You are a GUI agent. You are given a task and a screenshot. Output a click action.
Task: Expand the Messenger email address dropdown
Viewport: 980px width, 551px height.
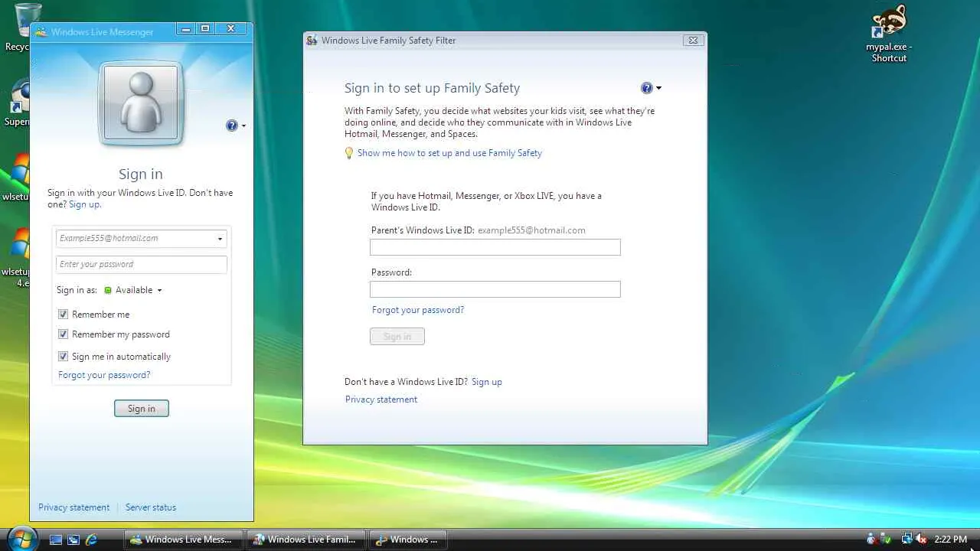[x=220, y=239]
